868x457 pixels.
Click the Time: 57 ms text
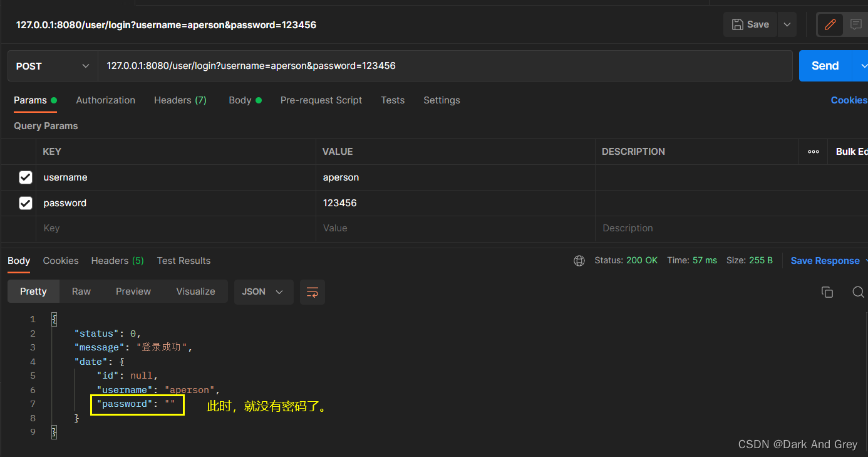(x=692, y=261)
